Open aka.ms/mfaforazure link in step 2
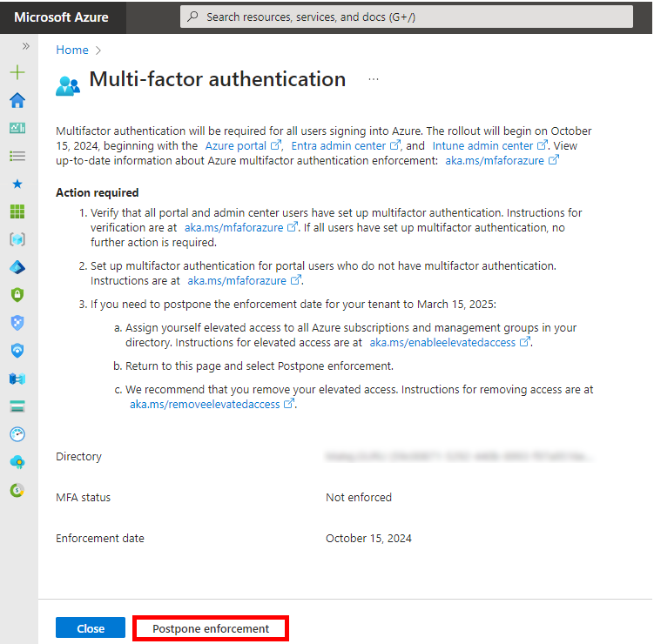 (244, 281)
